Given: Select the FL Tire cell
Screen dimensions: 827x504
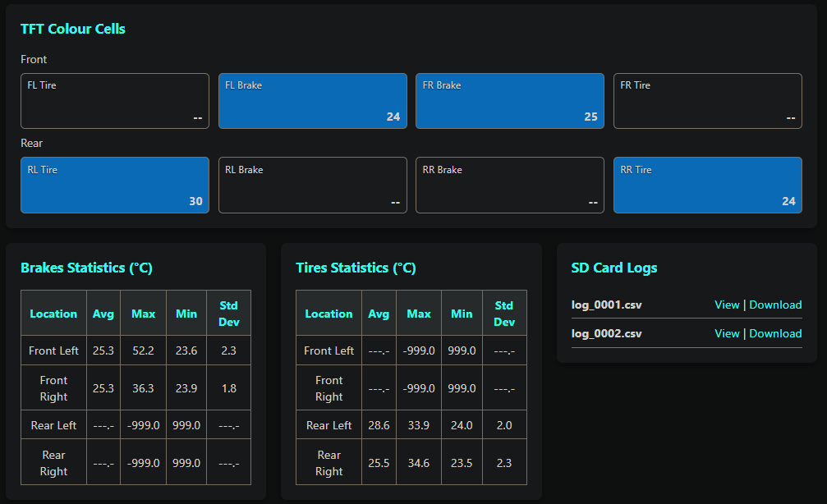Looking at the screenshot, I should coord(114,100).
